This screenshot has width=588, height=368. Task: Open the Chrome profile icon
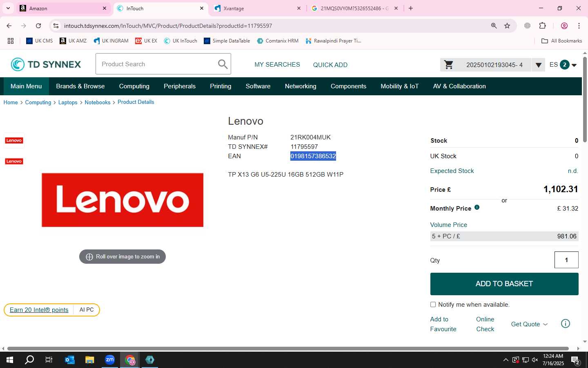pyautogui.click(x=564, y=26)
